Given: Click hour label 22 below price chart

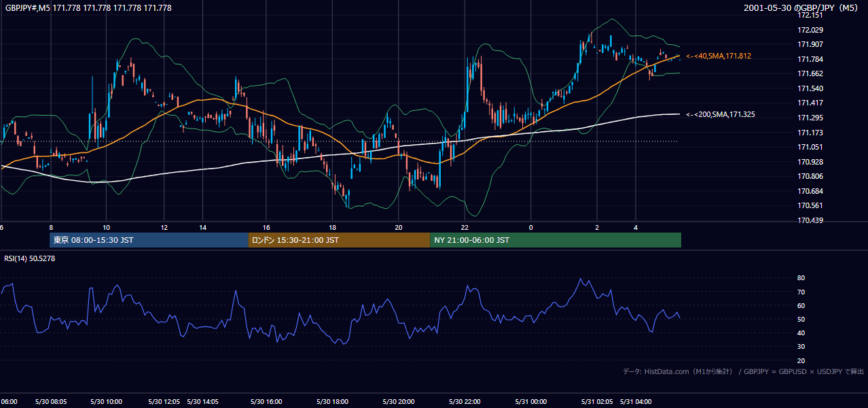Looking at the screenshot, I should (465, 227).
